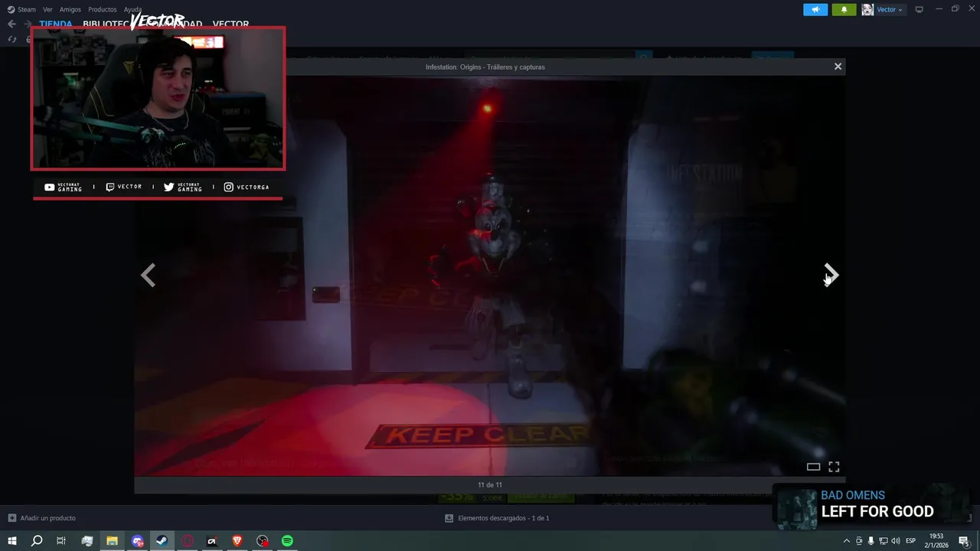The image size is (980, 551).
Task: Go back using Steam navigation arrow
Action: click(11, 24)
